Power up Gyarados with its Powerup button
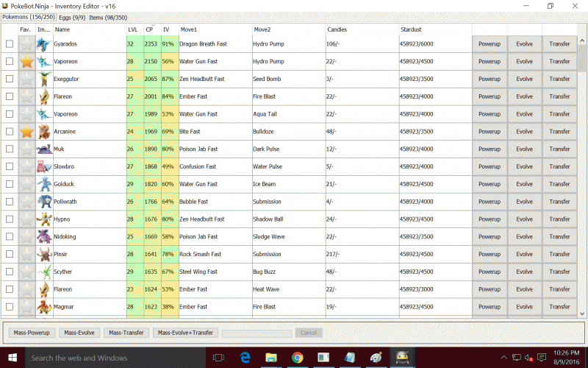 tap(490, 44)
